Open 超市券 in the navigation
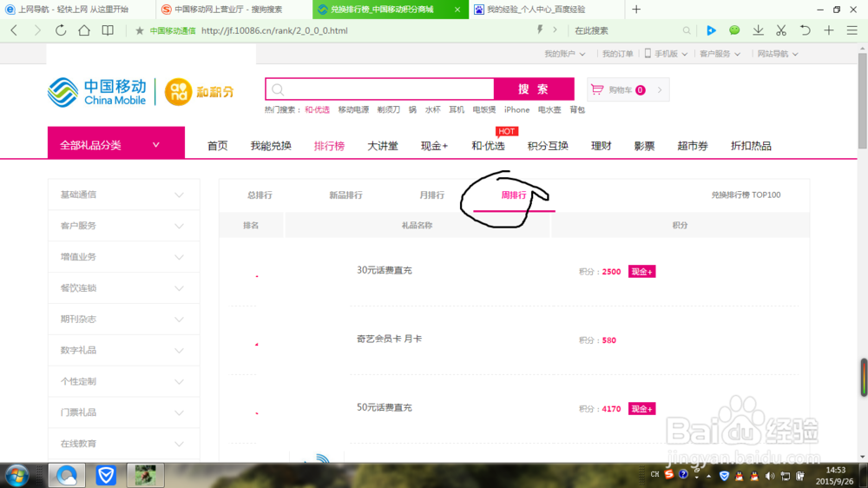868x488 pixels. point(693,146)
